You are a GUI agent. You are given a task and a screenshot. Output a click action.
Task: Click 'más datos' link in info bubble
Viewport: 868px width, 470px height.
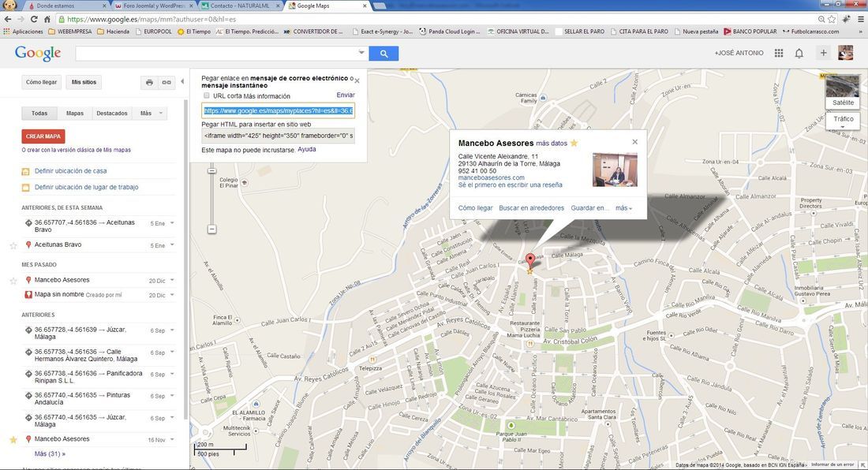pyautogui.click(x=552, y=144)
